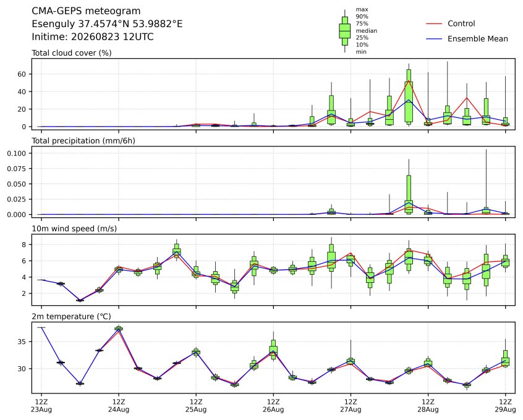The height and width of the screenshot is (420, 523).
Task: Click the 'max' legend label
Action: click(x=362, y=10)
